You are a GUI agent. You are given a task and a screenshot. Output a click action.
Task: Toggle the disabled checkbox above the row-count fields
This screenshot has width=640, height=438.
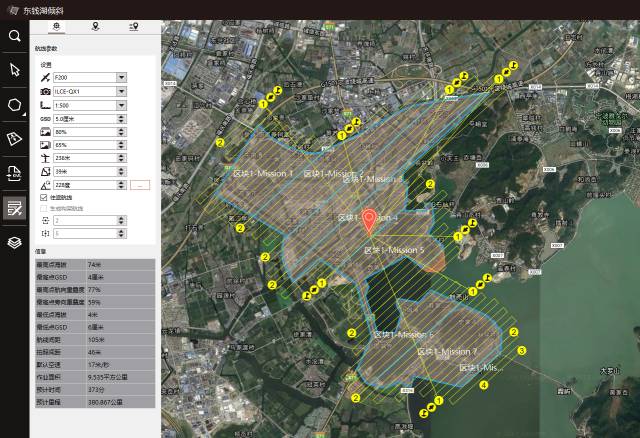coord(42,208)
